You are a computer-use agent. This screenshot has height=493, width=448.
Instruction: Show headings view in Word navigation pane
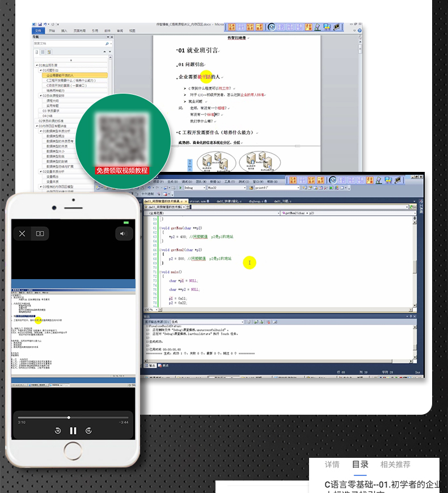tap(37, 52)
